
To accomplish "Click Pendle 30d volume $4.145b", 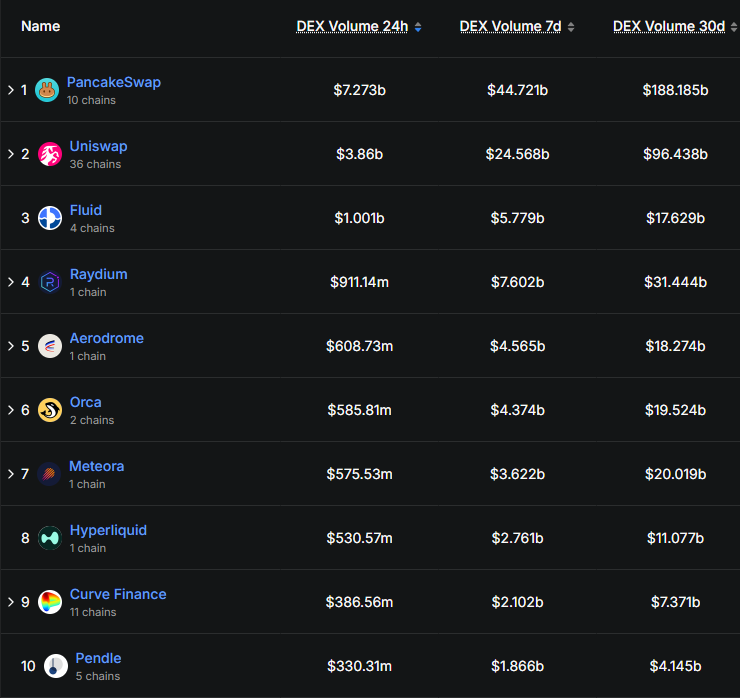I will (675, 666).
